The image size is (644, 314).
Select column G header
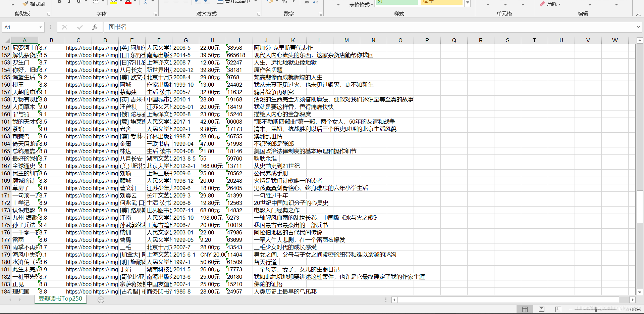tap(185, 40)
